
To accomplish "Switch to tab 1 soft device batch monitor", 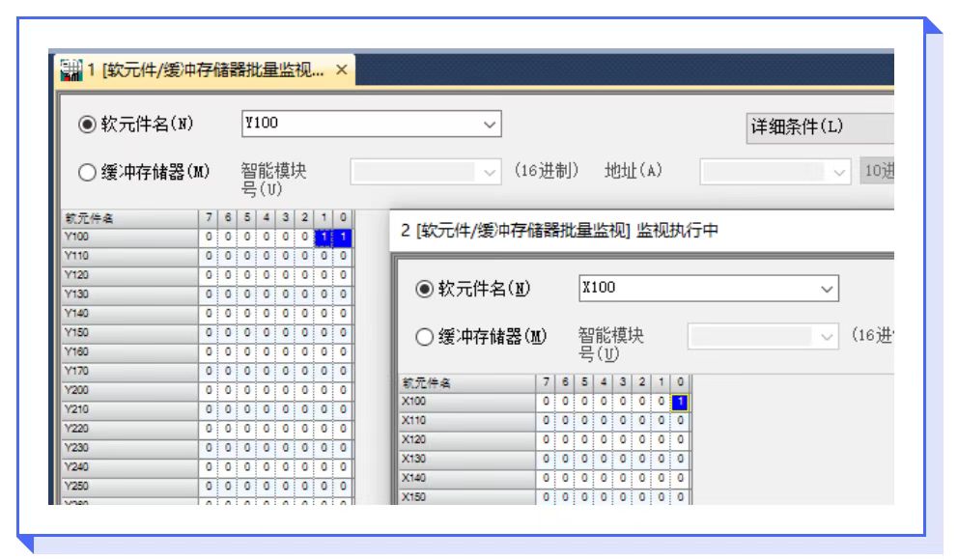I will pyautogui.click(x=206, y=70).
